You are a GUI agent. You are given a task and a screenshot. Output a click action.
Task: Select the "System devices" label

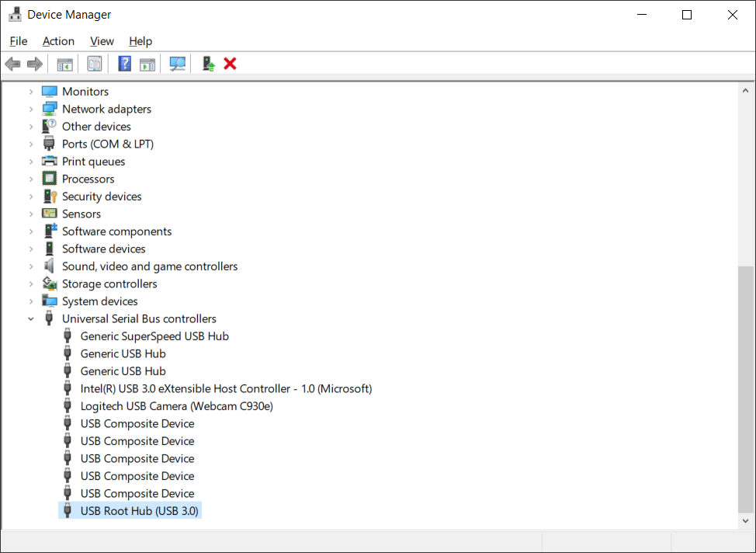(100, 301)
